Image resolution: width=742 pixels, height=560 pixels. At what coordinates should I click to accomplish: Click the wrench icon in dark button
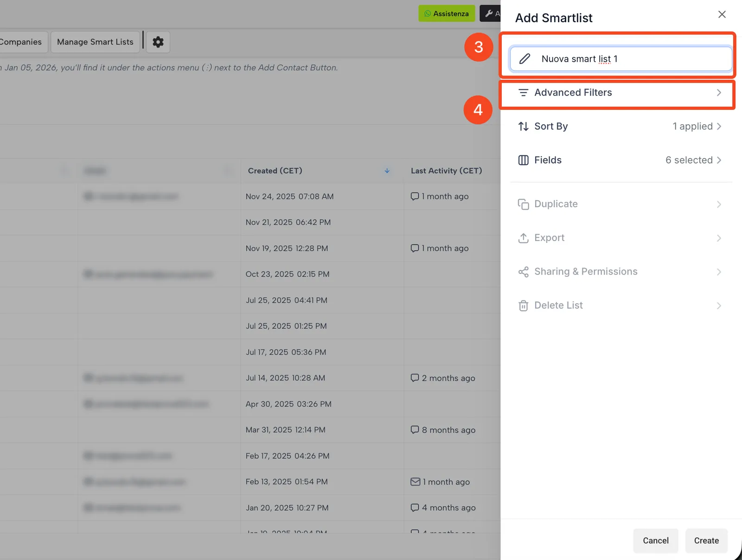click(x=488, y=13)
